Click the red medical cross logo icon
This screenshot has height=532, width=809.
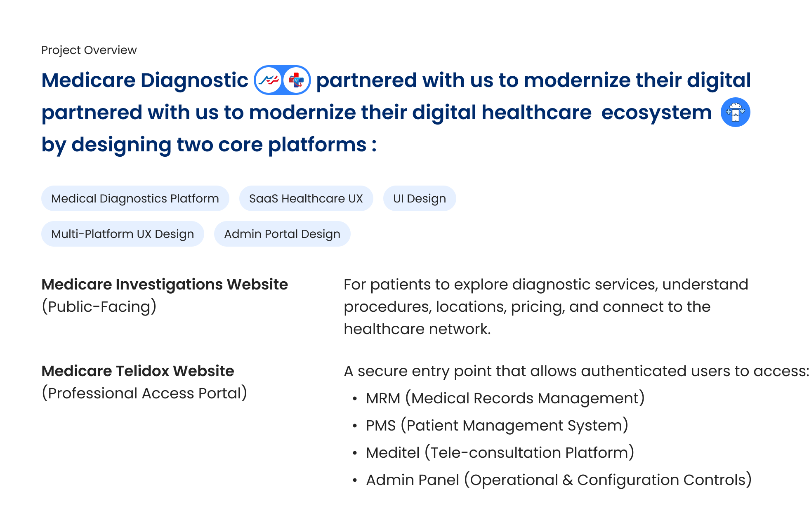pyautogui.click(x=296, y=80)
